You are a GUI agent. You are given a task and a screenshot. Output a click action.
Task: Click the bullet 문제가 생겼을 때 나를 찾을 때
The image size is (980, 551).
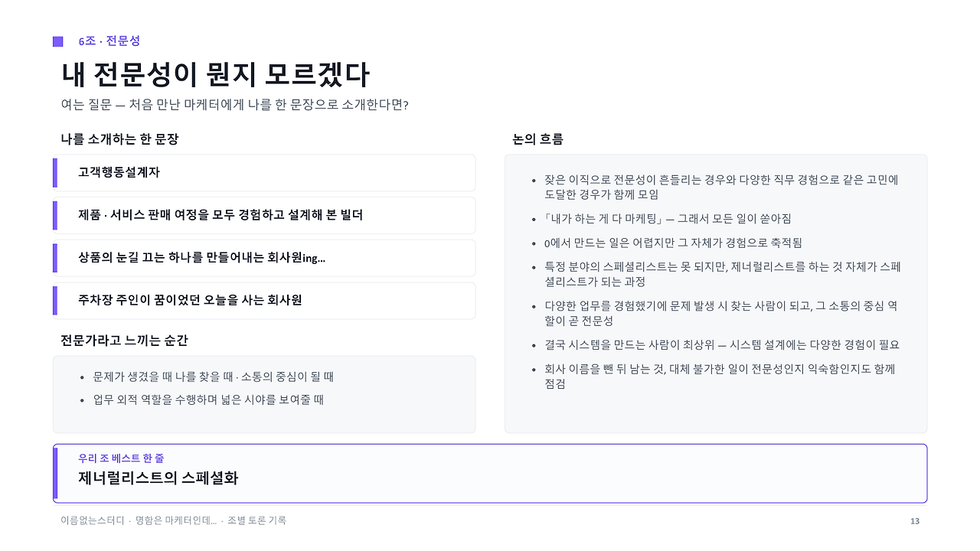click(213, 377)
